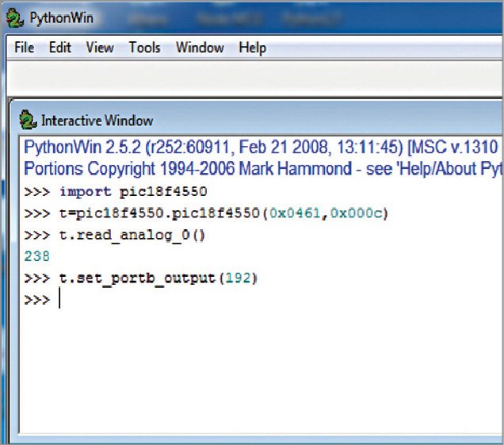Open the Tools menu
Viewport: 504px width, 445px height.
[x=144, y=48]
